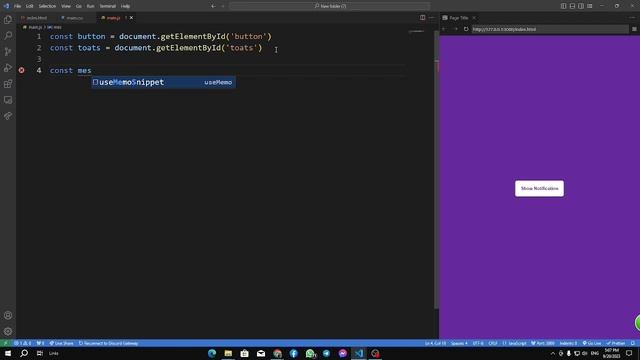The width and height of the screenshot is (640, 360).
Task: Click the preview URL address field
Action: coord(550,29)
